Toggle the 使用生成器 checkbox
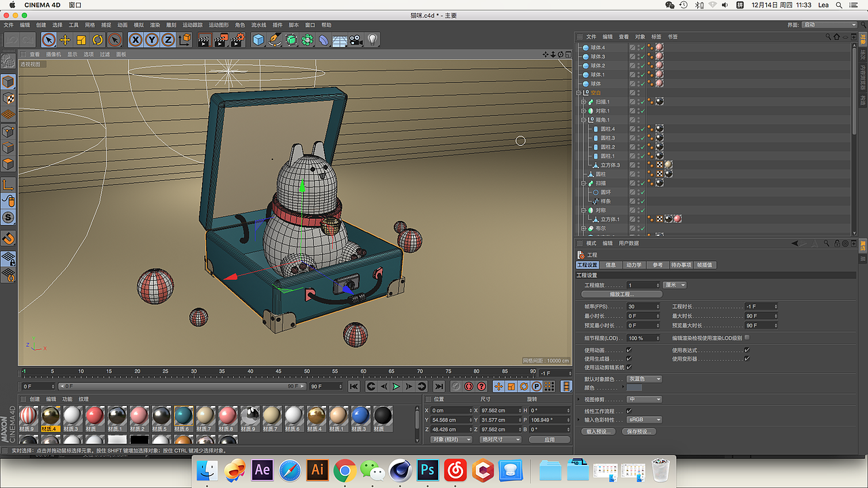 629,359
